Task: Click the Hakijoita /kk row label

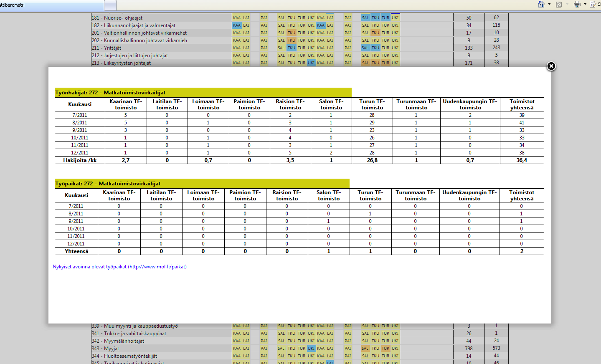Action: pyautogui.click(x=80, y=160)
